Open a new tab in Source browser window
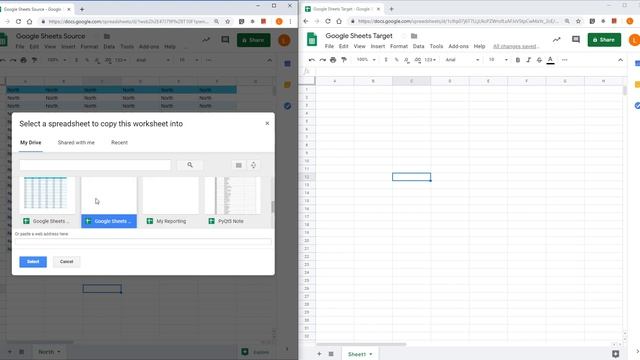The width and height of the screenshot is (640, 360). click(82, 9)
